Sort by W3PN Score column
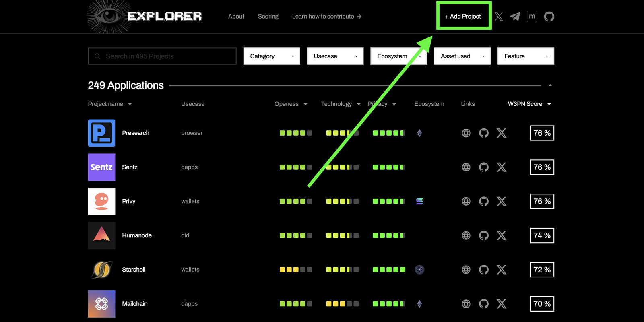 click(x=529, y=104)
